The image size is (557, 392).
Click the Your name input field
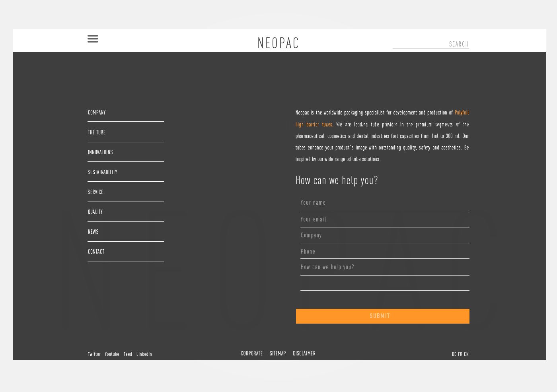coord(385,203)
